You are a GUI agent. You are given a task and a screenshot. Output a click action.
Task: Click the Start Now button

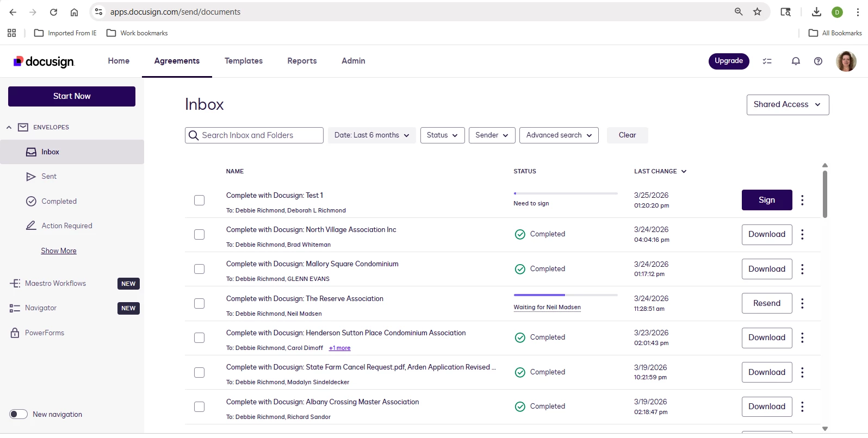coord(72,96)
